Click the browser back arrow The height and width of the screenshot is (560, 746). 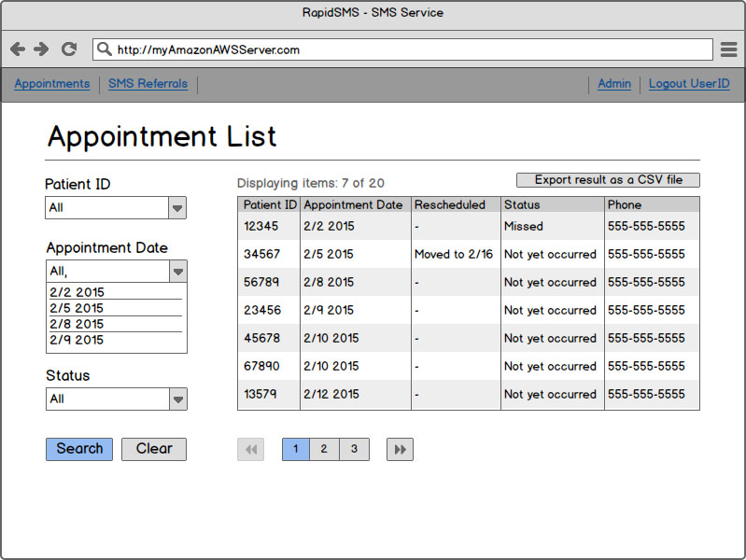point(18,49)
